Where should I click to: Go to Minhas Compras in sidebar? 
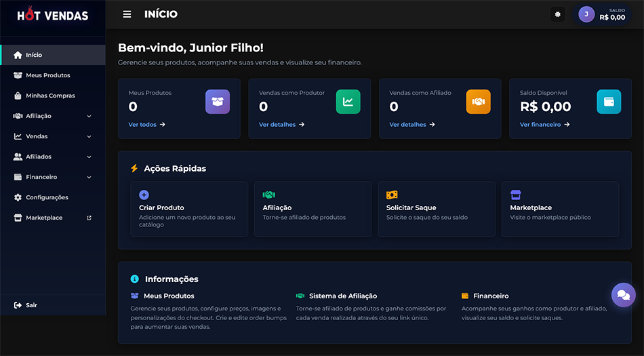pyautogui.click(x=49, y=96)
